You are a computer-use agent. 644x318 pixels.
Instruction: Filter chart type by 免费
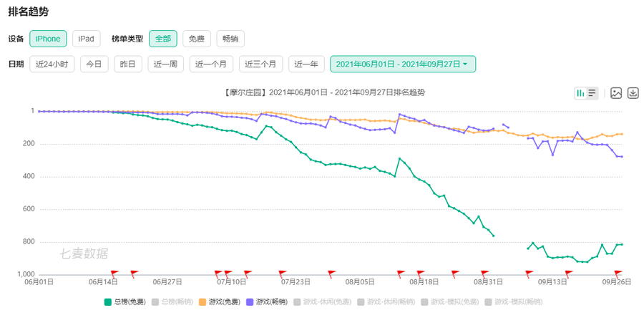click(196, 39)
